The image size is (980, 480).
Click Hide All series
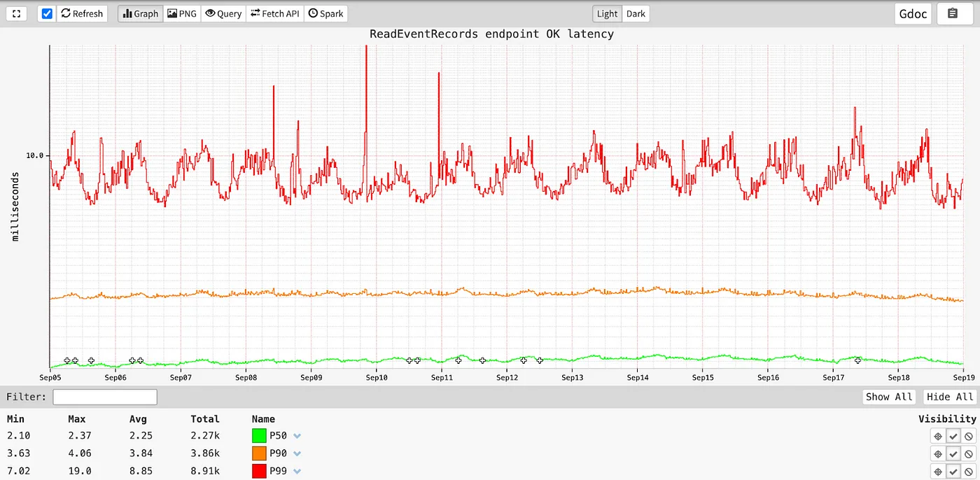click(x=950, y=397)
